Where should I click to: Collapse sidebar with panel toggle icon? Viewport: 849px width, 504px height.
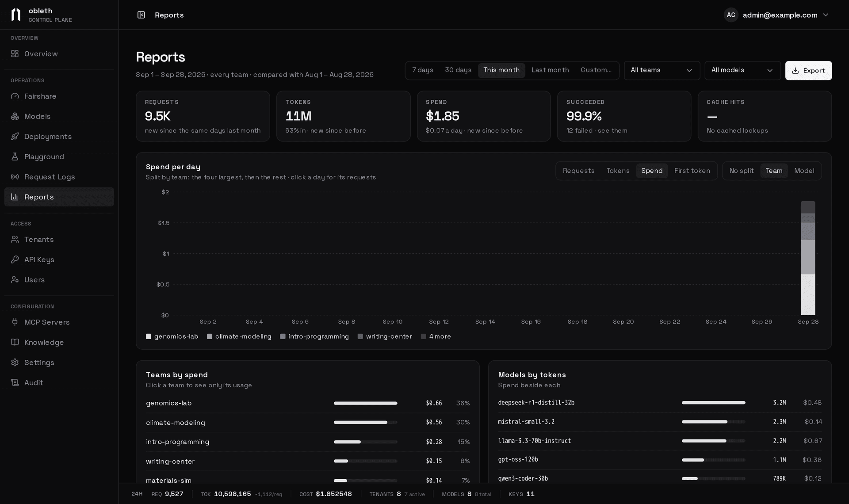point(141,15)
